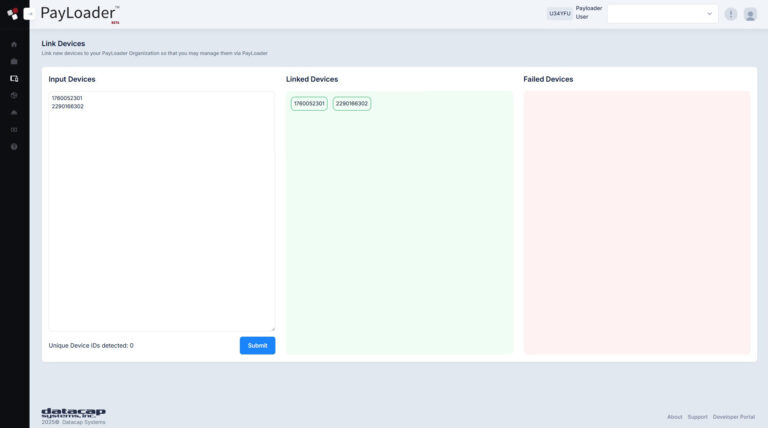
Task: Select linked device chip 2290166302
Action: pos(352,103)
